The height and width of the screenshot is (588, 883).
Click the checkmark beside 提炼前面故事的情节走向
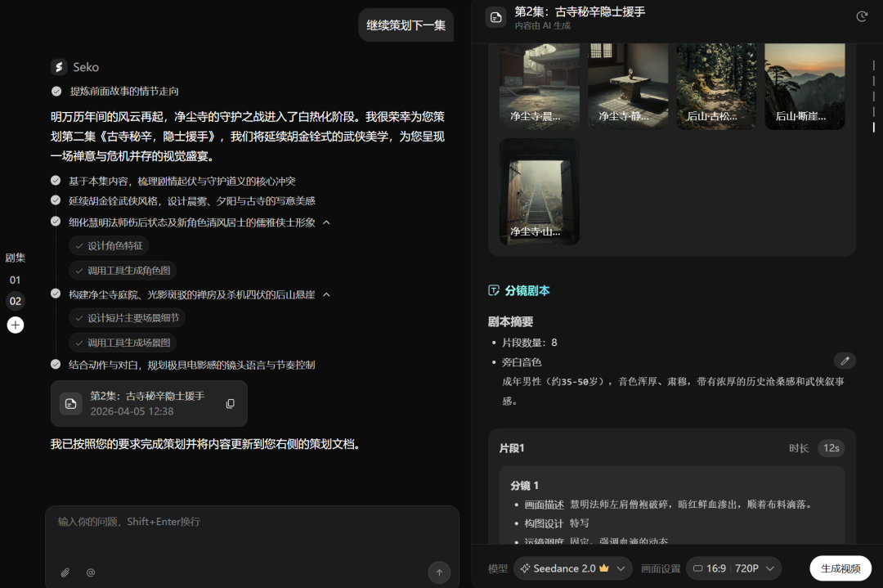pos(56,91)
